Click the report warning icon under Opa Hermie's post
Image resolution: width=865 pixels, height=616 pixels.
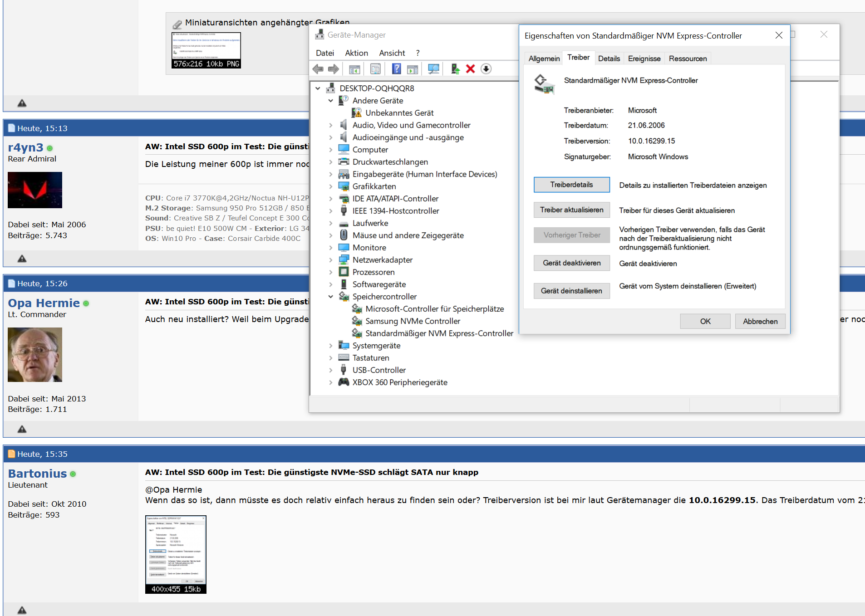[x=22, y=429]
